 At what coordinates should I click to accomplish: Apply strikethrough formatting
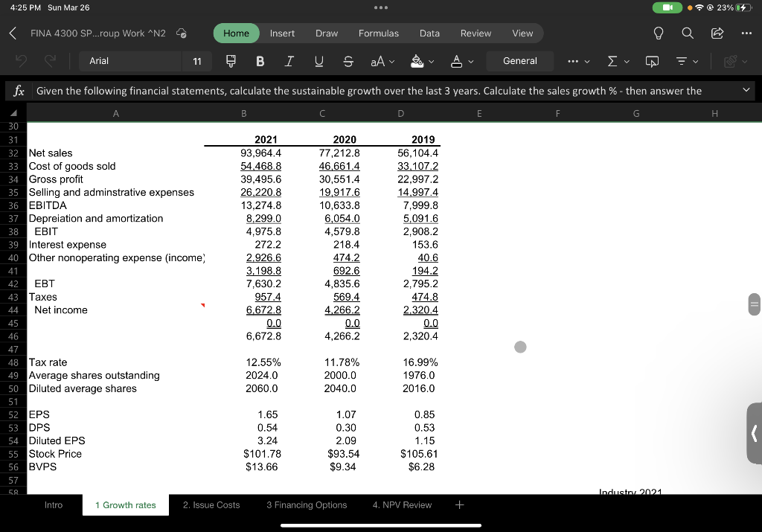coord(348,61)
